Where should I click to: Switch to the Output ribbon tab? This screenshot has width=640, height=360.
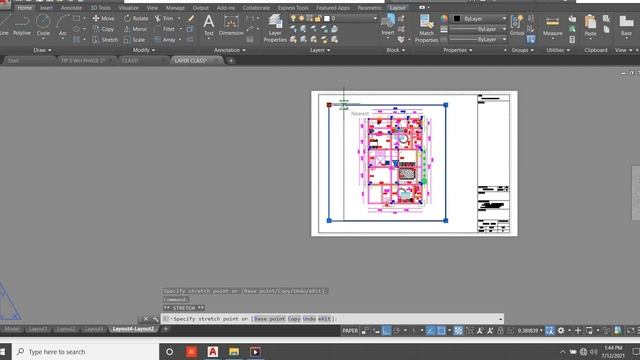tap(200, 8)
